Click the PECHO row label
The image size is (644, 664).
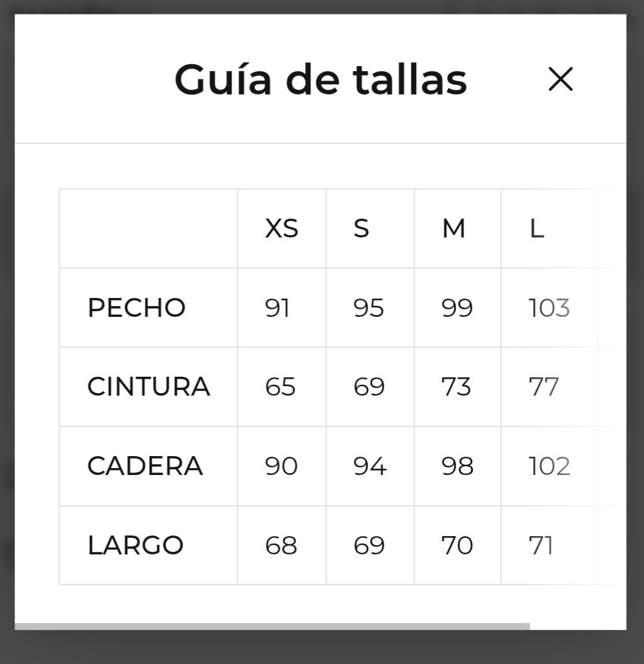pos(137,308)
